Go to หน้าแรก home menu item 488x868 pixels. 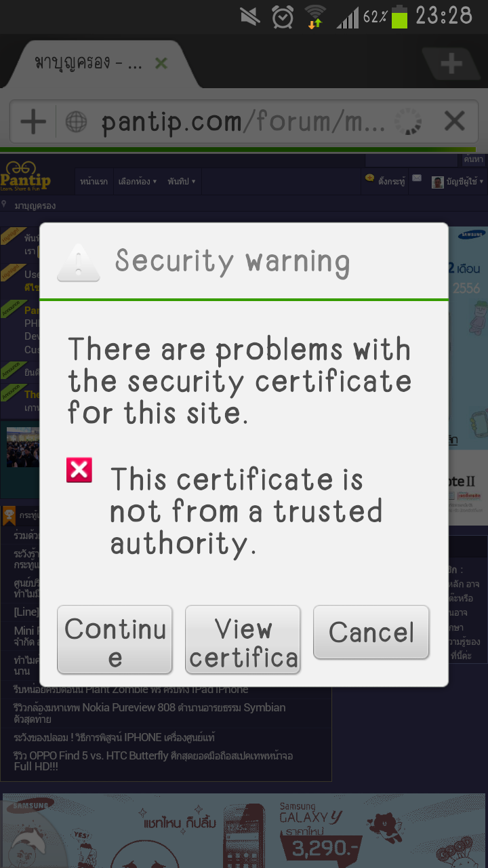tap(94, 181)
